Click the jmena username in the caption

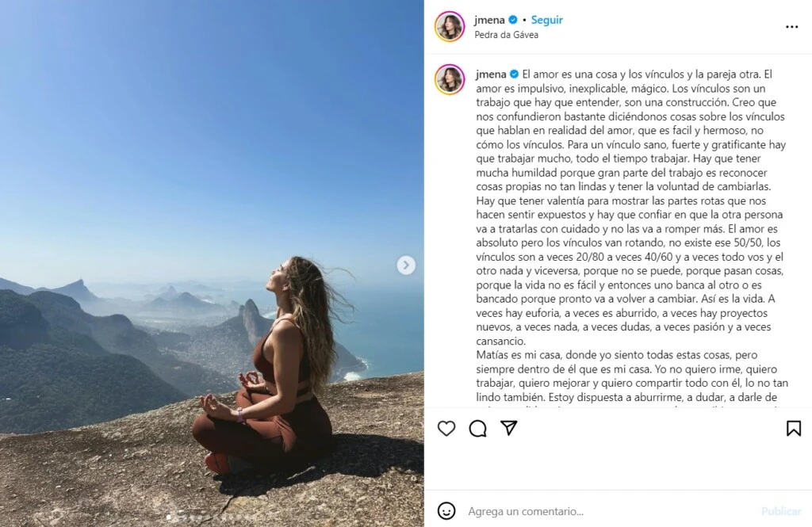click(491, 74)
